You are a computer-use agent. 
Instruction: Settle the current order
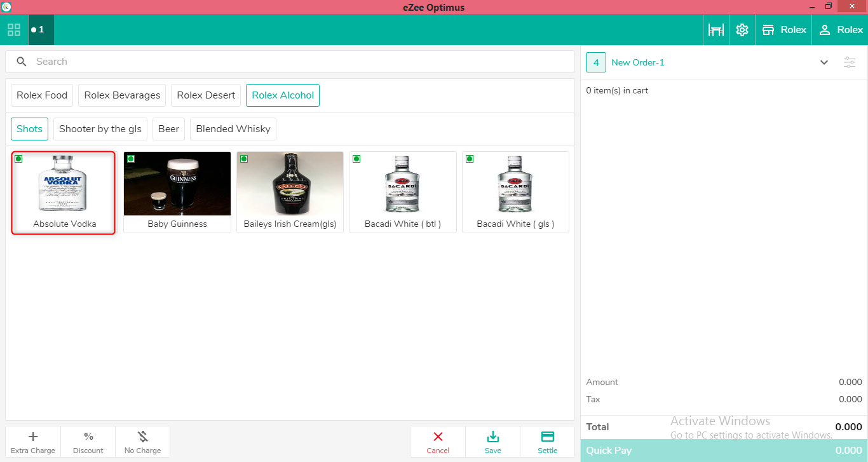(x=547, y=442)
